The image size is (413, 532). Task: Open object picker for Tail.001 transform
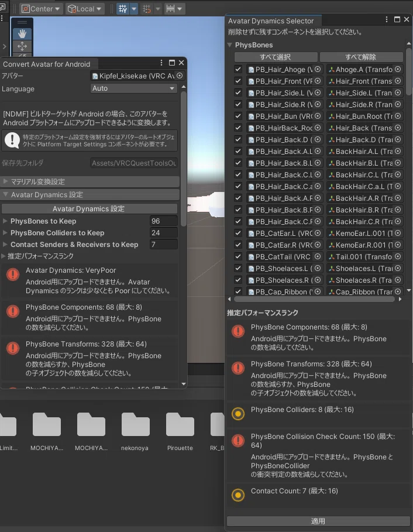398,256
